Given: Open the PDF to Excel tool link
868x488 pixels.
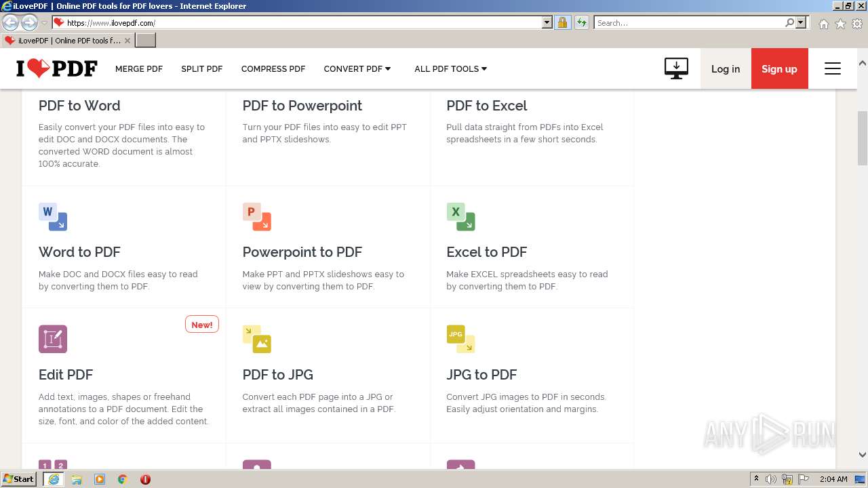Looking at the screenshot, I should 487,106.
